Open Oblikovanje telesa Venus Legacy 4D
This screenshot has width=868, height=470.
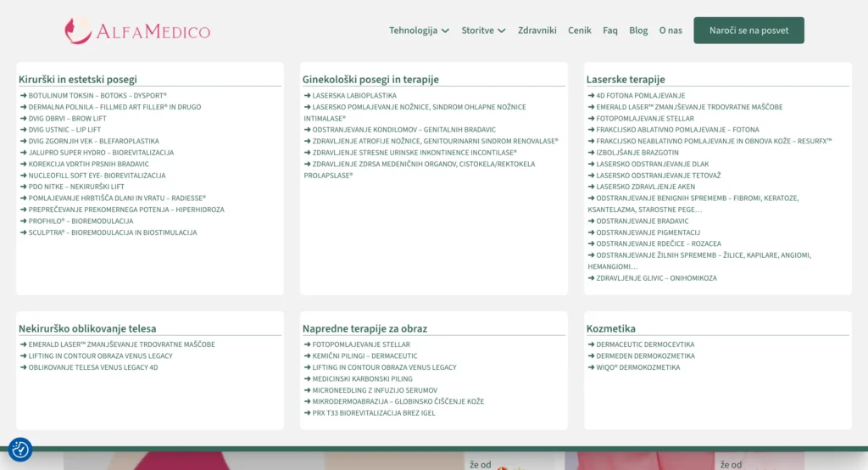(x=92, y=367)
